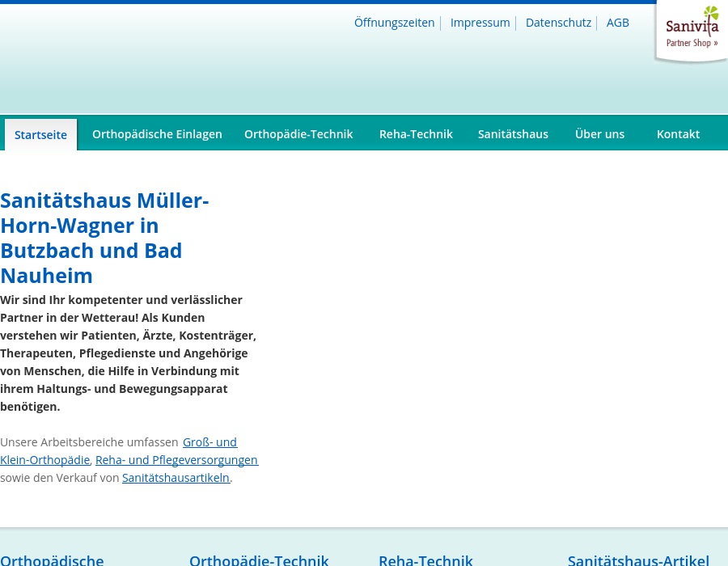Open the Sanivita Partner Shop badge

pyautogui.click(x=692, y=43)
